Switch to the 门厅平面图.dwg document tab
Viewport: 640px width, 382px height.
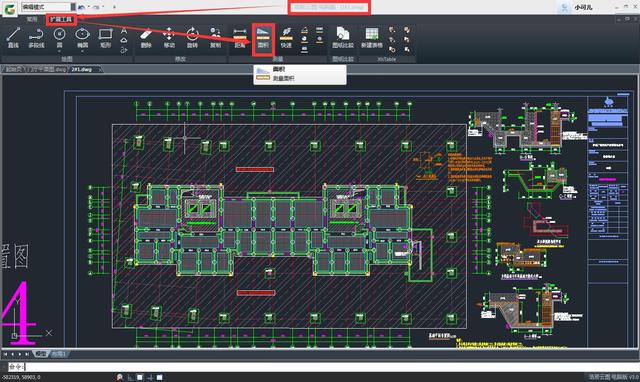[x=47, y=69]
